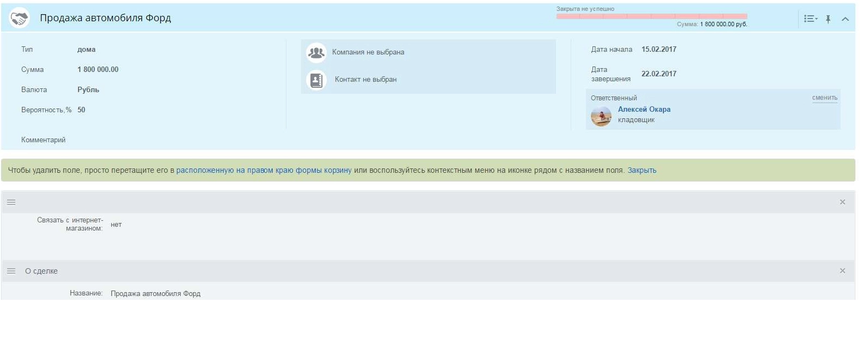The height and width of the screenshot is (338, 868).
Task: Click the handshake deal icon
Action: click(20, 18)
